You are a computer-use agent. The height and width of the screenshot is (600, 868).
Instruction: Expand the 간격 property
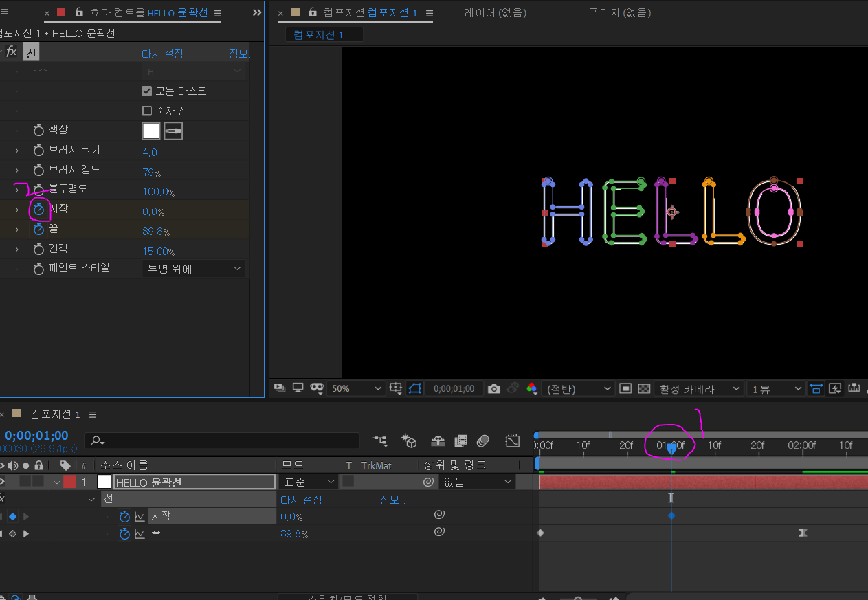(x=16, y=249)
